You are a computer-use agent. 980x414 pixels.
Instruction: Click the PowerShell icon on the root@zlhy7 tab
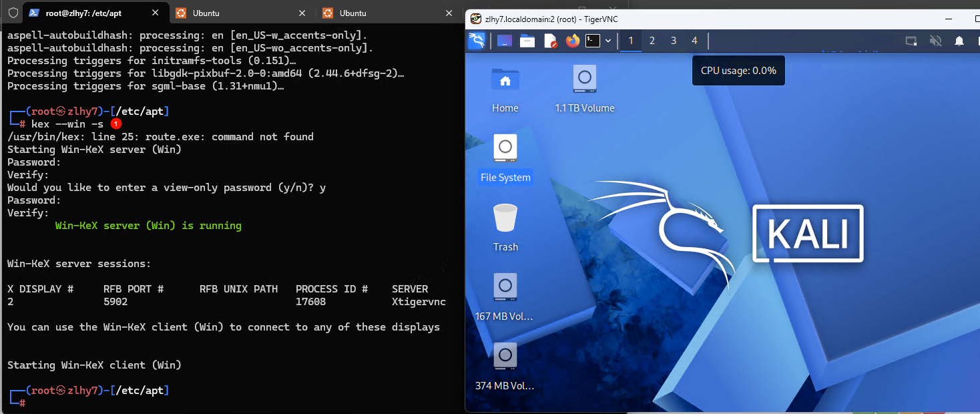[33, 13]
